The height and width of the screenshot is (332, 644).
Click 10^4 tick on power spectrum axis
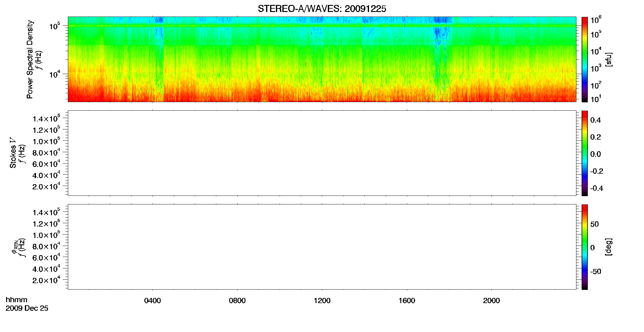tap(55, 74)
